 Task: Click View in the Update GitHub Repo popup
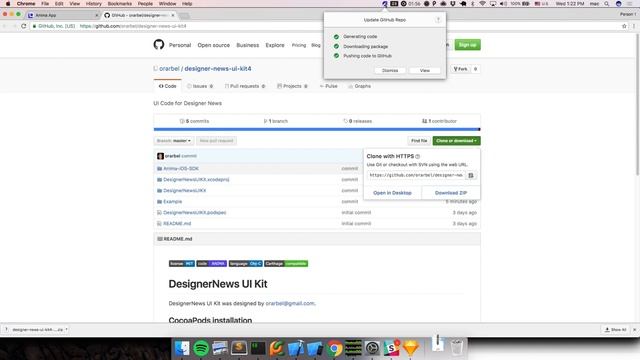coord(424,71)
